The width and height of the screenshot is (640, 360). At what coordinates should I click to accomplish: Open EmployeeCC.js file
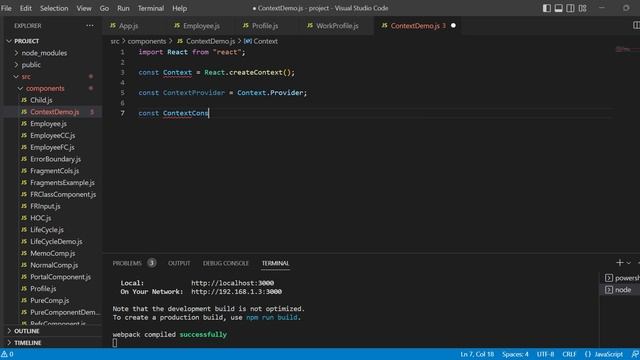[52, 136]
